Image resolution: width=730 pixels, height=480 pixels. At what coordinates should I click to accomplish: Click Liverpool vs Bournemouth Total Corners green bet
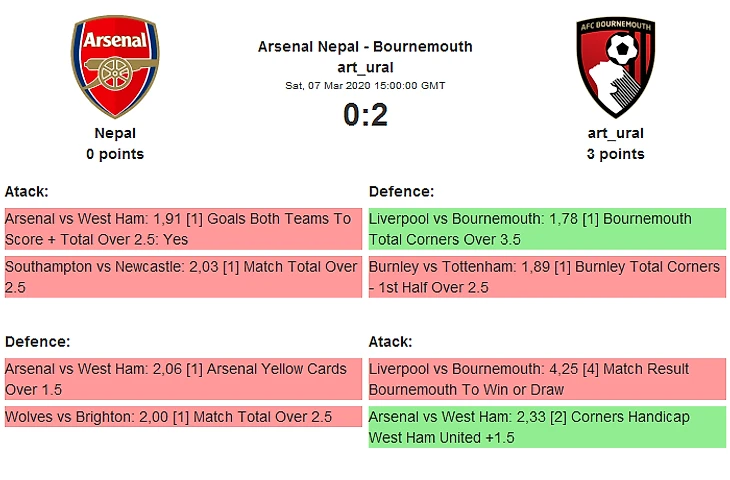coord(547,229)
